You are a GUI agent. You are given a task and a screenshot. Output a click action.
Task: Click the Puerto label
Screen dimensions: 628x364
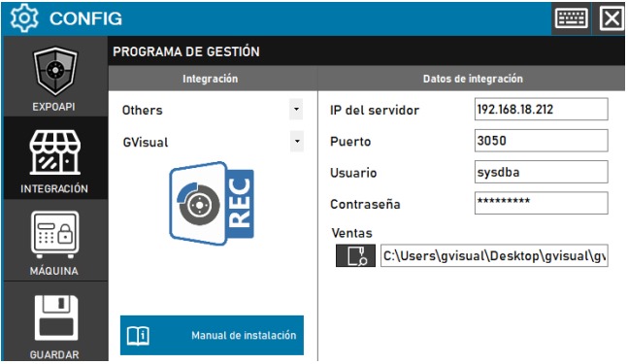point(350,142)
